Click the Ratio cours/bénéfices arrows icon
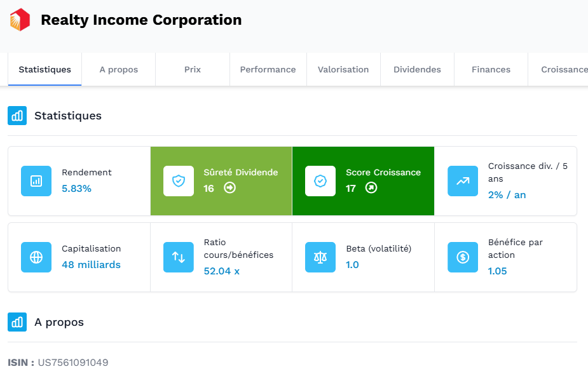 coord(179,257)
